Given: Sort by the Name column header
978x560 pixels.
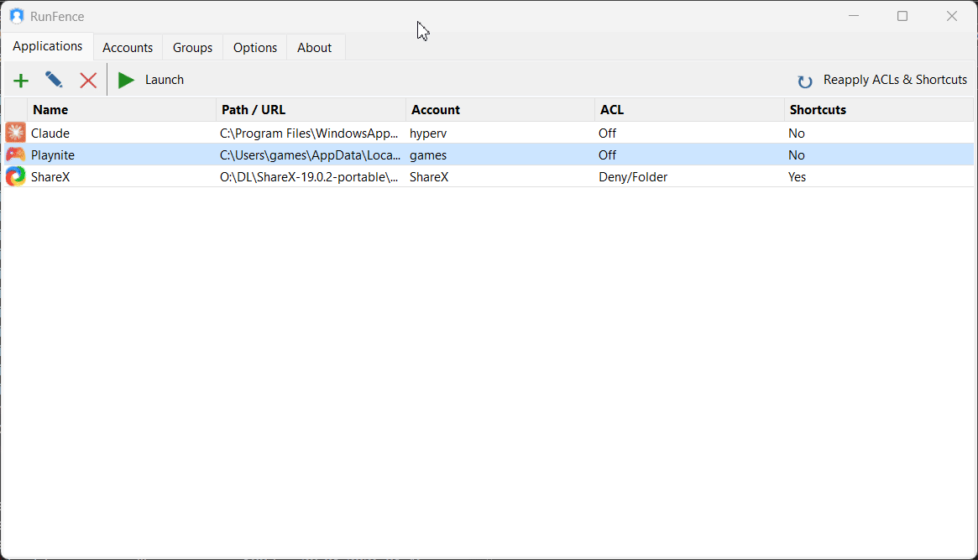Looking at the screenshot, I should point(50,109).
